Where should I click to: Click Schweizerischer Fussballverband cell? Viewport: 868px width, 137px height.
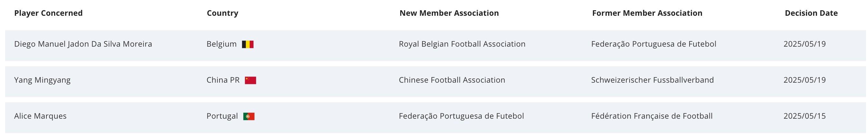[652, 80]
